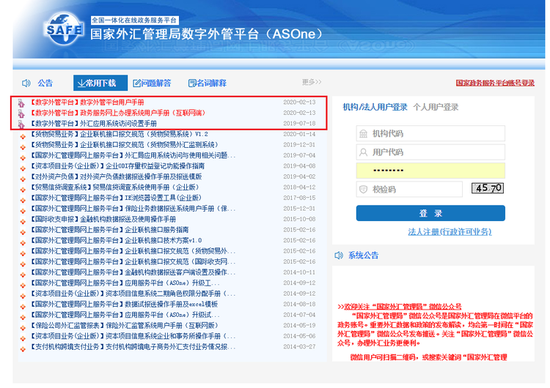Open 企业ODI存量权益登记功能操作指南

click(118, 166)
